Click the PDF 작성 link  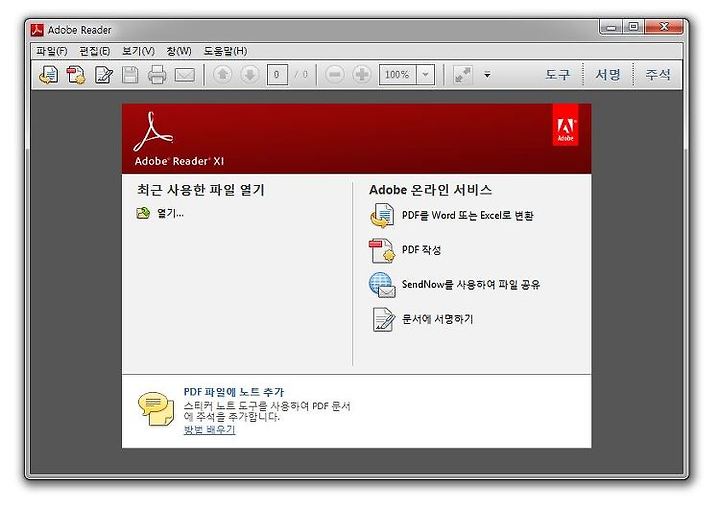[422, 250]
